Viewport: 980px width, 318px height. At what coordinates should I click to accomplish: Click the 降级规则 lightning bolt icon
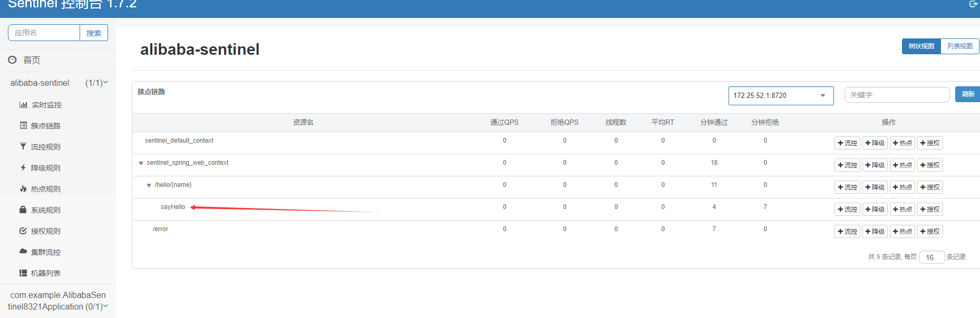[x=23, y=167]
